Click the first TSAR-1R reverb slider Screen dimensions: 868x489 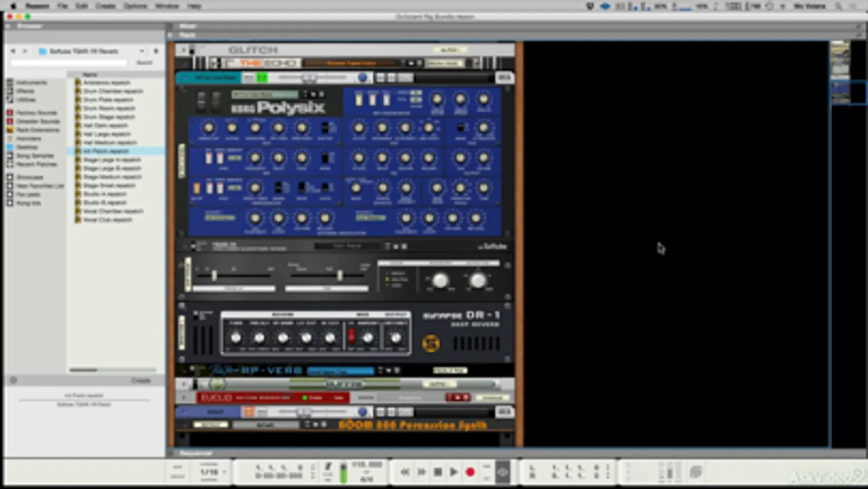pos(214,275)
